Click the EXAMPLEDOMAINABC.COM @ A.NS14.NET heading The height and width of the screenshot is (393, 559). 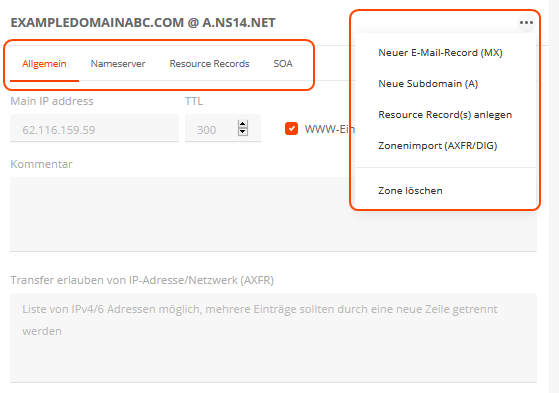point(143,23)
